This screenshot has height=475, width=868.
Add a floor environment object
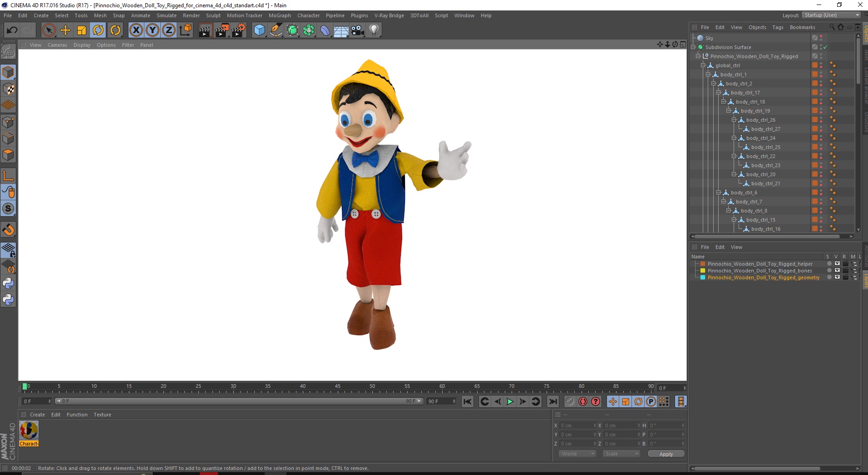[341, 30]
